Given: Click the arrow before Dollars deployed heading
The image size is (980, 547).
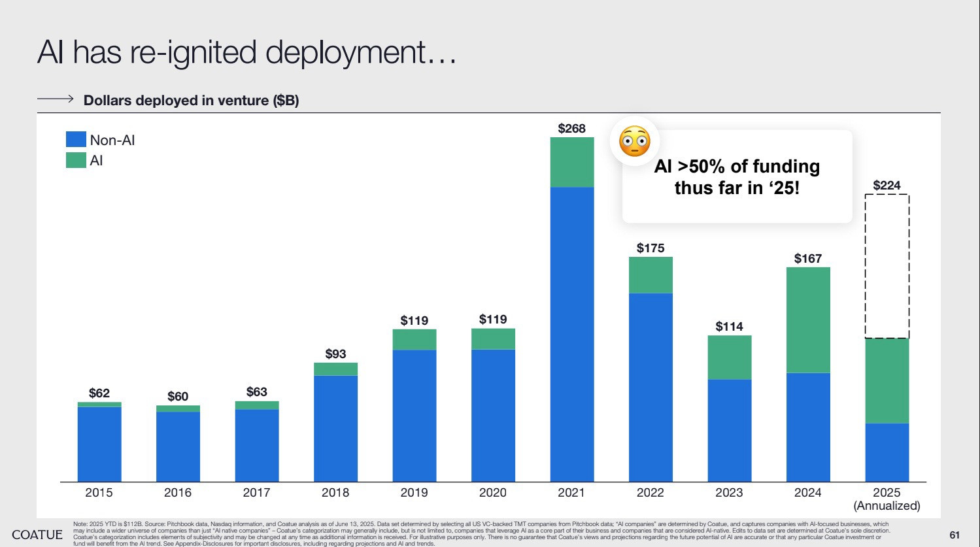Looking at the screenshot, I should [55, 99].
